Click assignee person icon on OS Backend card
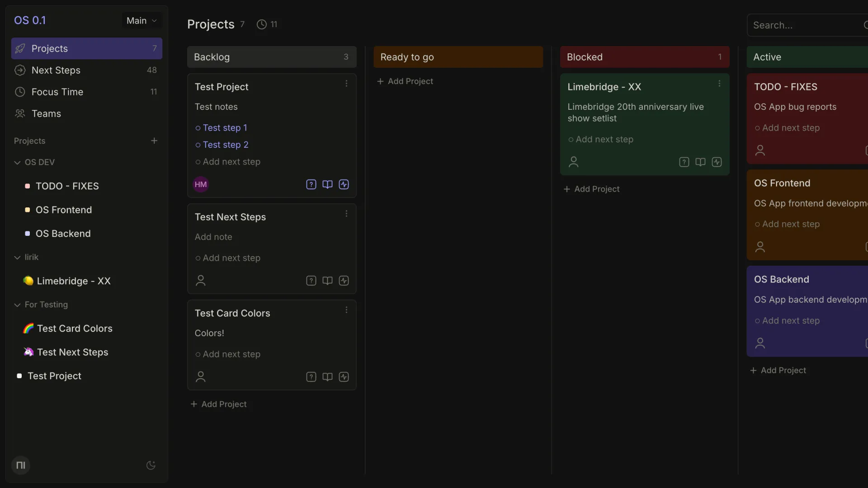The height and width of the screenshot is (488, 868). click(x=760, y=343)
